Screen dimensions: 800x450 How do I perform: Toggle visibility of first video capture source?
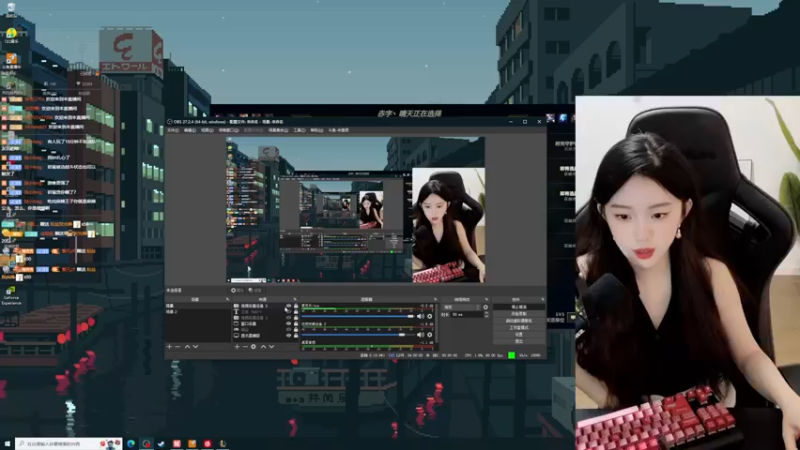pos(289,306)
